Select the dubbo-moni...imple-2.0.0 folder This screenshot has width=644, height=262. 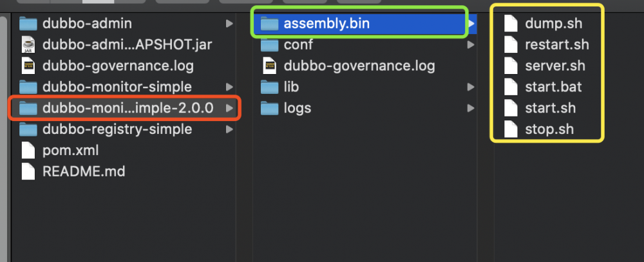click(x=128, y=108)
